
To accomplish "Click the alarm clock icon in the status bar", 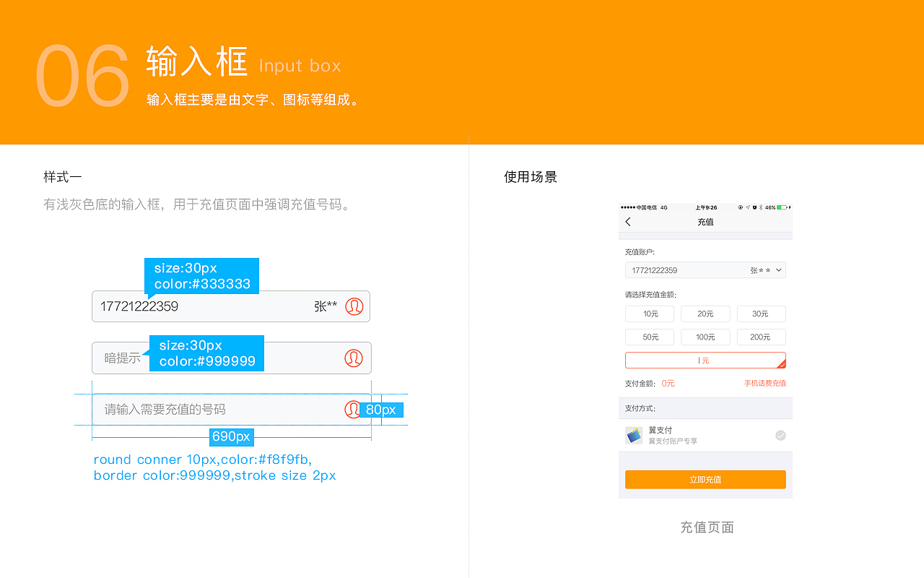I will (755, 207).
